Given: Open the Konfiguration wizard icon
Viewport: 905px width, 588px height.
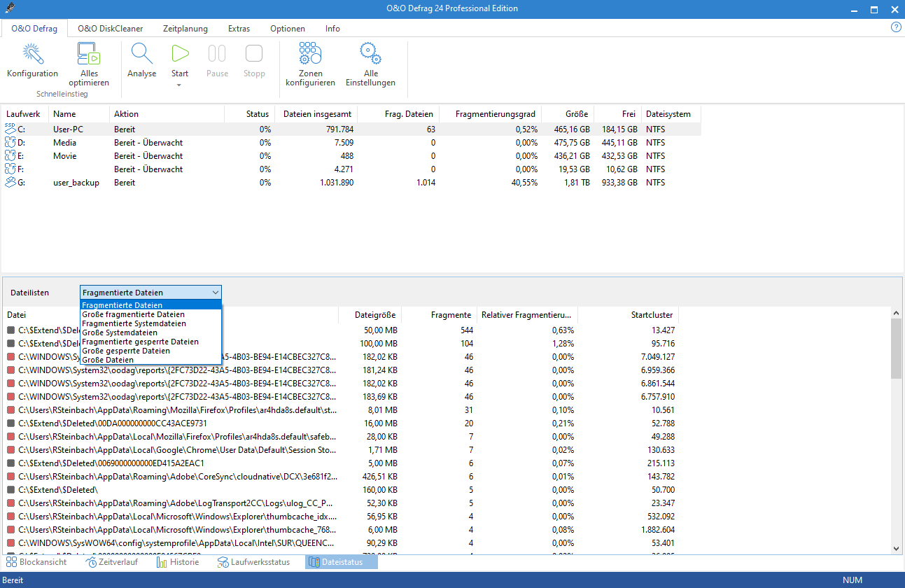Looking at the screenshot, I should pos(32,55).
